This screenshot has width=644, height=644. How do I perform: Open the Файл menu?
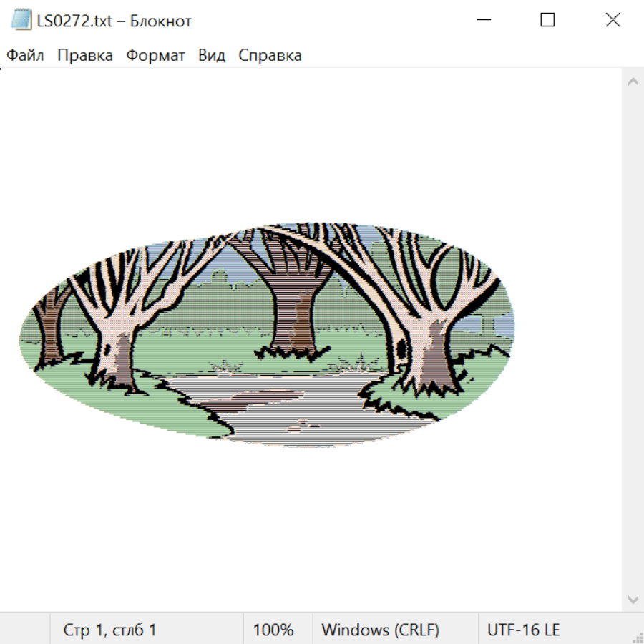25,56
